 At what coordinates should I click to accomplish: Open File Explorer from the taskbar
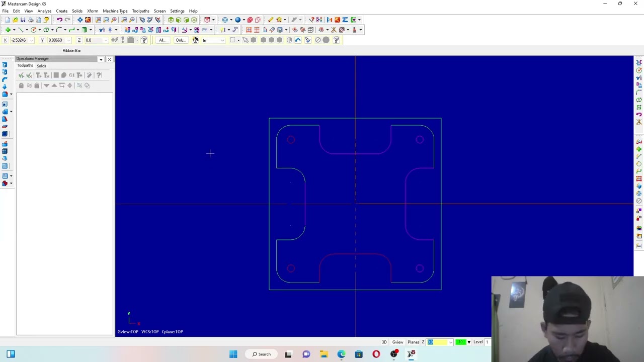click(x=324, y=354)
